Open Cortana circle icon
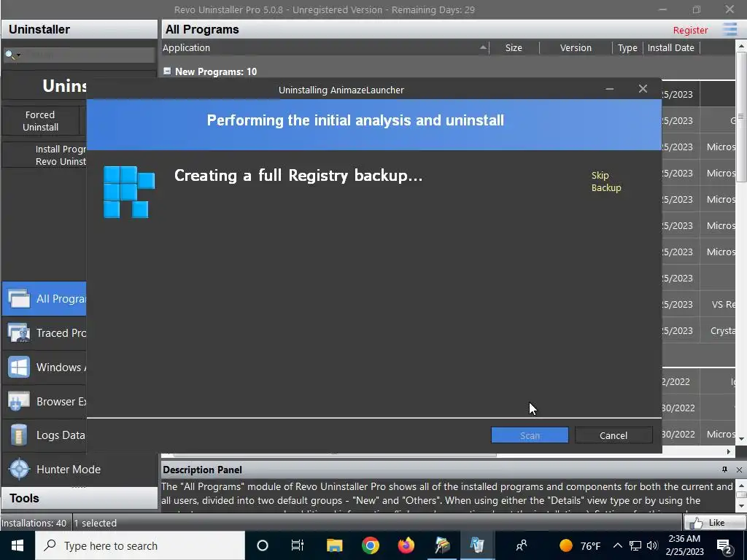Screen dimensions: 747x560 [x=263, y=545]
